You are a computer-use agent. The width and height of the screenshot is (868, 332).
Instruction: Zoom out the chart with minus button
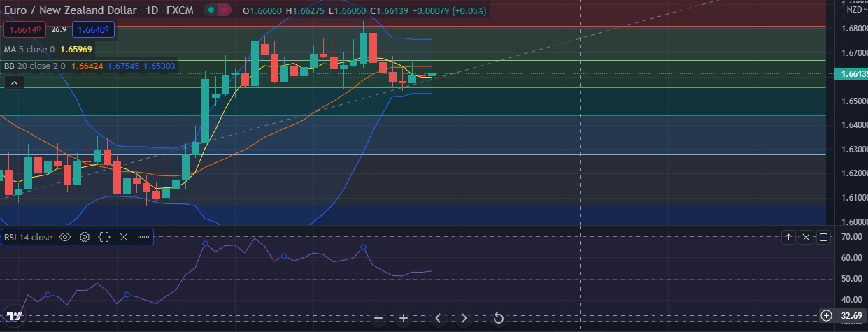tap(378, 318)
